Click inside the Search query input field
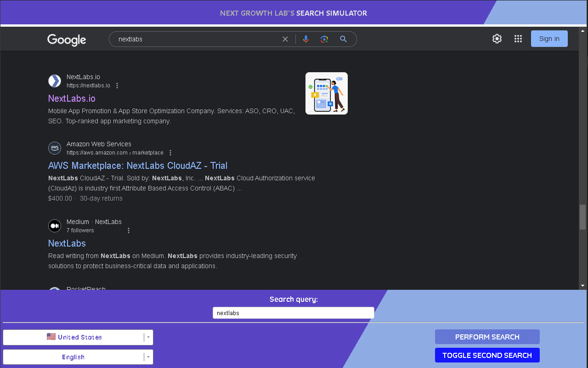588x368 pixels. coord(293,312)
